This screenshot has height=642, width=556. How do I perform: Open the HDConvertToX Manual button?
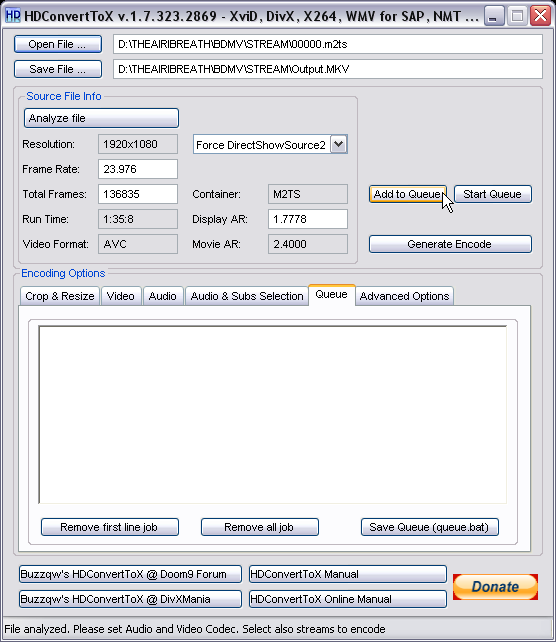[x=348, y=574]
